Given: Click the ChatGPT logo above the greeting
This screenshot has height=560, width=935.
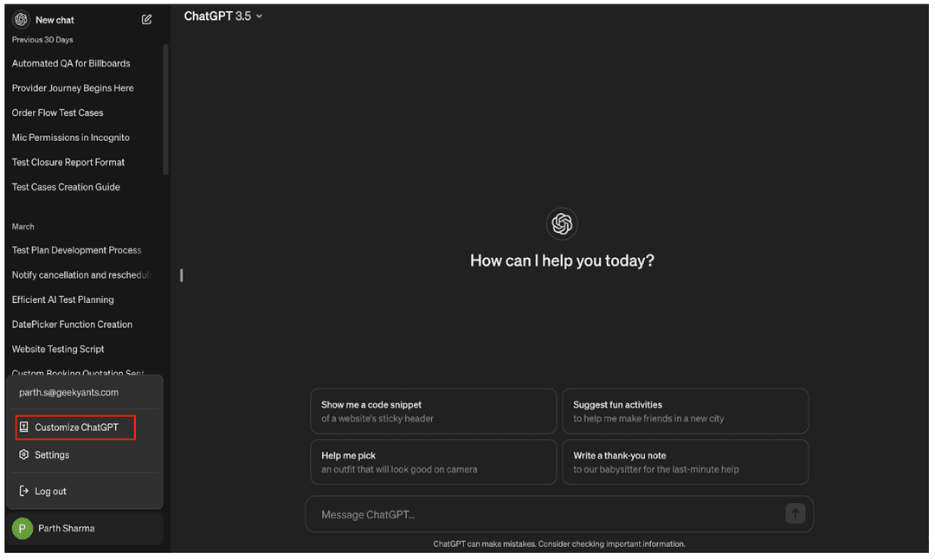Looking at the screenshot, I should tap(562, 223).
